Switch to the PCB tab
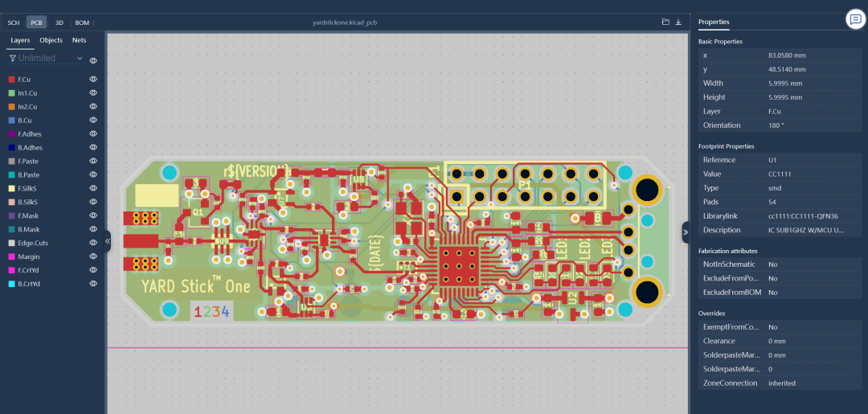 point(36,23)
